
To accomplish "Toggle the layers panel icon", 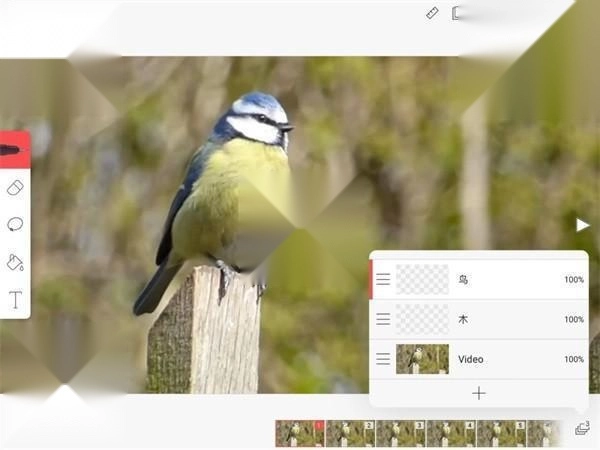I will pyautogui.click(x=582, y=428).
